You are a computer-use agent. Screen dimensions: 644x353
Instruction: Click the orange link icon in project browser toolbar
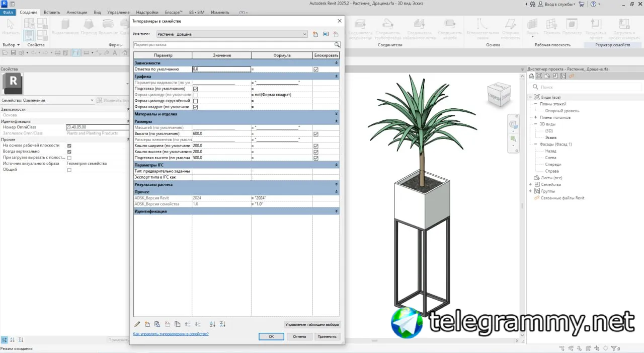[572, 76]
